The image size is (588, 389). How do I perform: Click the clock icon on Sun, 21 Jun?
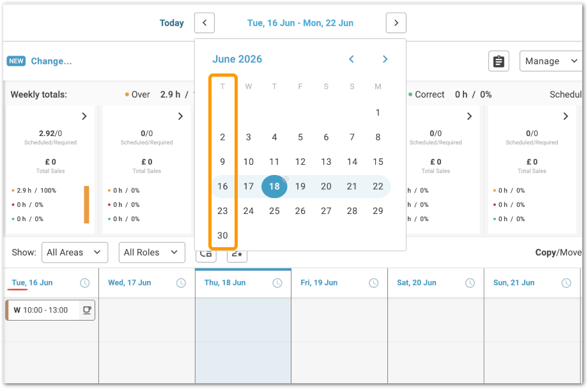pyautogui.click(x=566, y=283)
